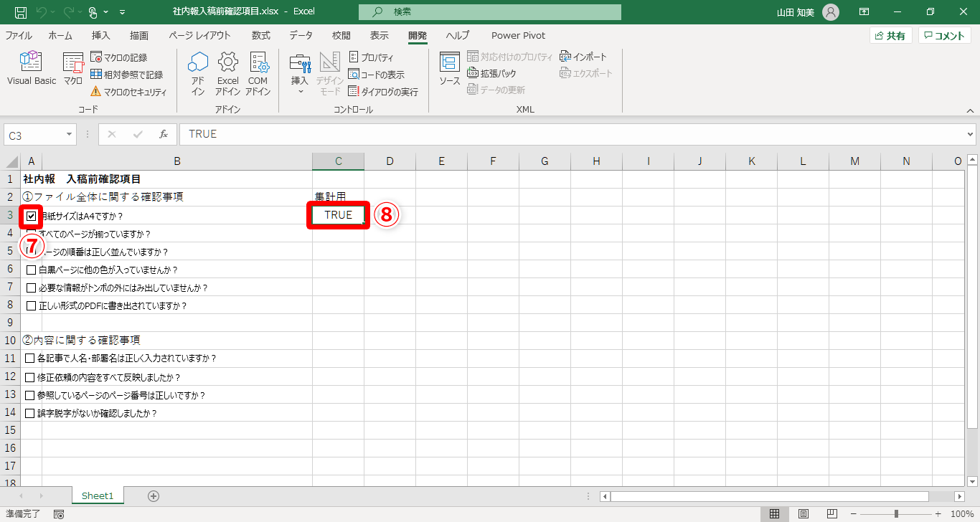
Task: Click ダイアログの実行 (Run Dialog)
Action: coord(383,92)
